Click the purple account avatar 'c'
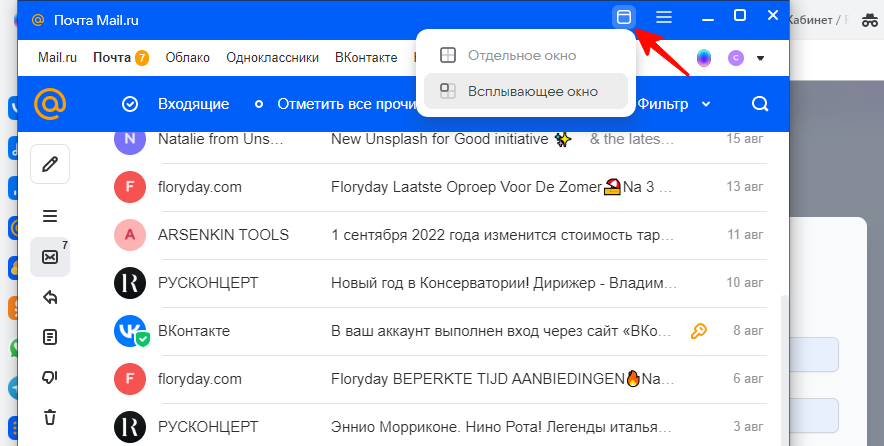 tap(736, 58)
